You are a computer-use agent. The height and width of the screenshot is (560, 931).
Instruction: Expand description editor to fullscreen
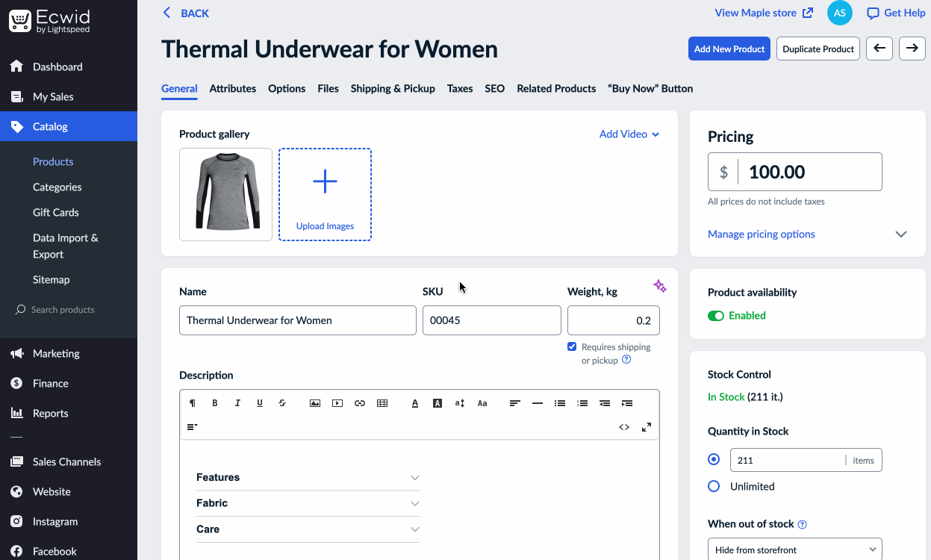point(647,427)
